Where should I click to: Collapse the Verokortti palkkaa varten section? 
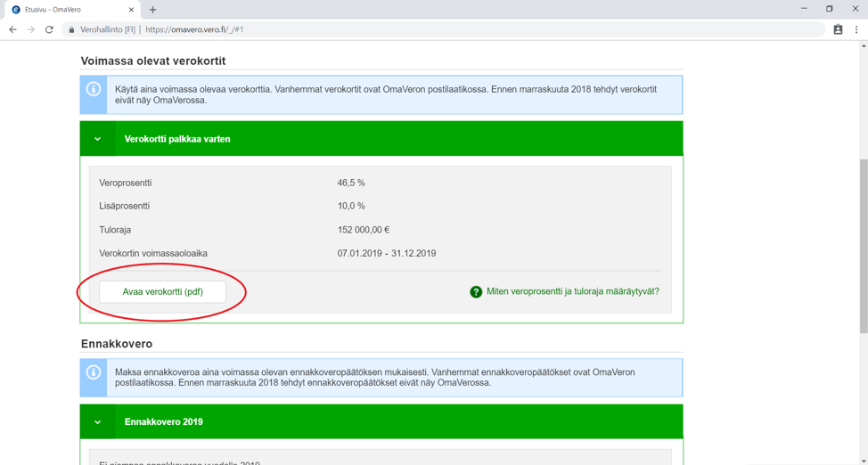tap(98, 139)
